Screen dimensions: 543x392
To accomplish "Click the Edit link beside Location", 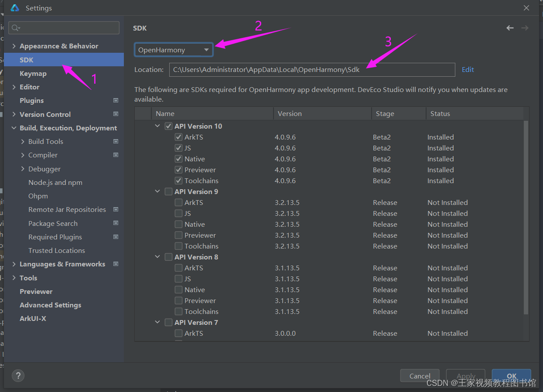I will tap(468, 69).
